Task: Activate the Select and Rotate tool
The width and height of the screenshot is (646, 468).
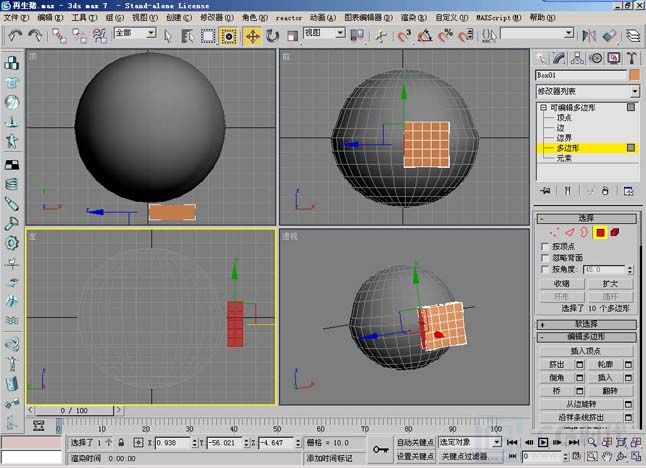Action: point(272,36)
